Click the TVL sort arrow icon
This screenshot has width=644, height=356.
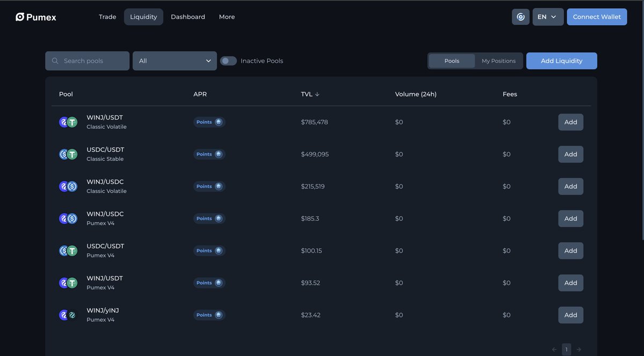coord(317,94)
